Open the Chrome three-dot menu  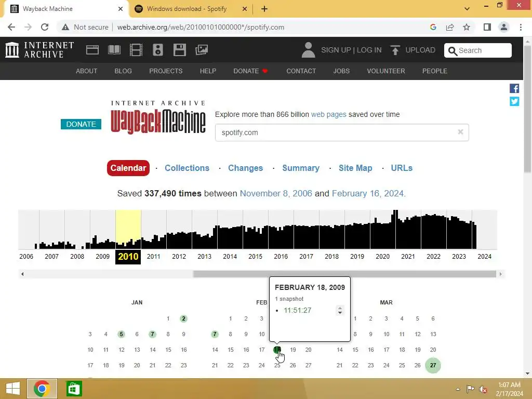coord(521,27)
